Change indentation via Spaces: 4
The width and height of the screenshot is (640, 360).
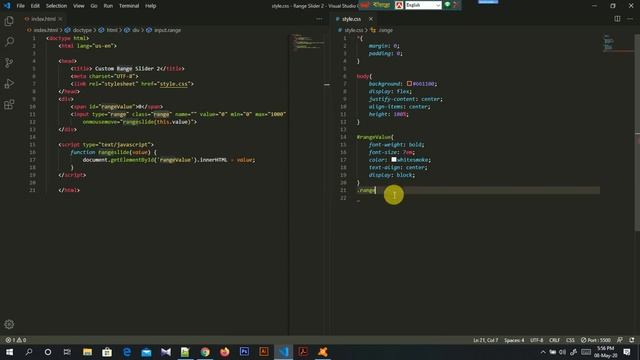[x=514, y=340]
